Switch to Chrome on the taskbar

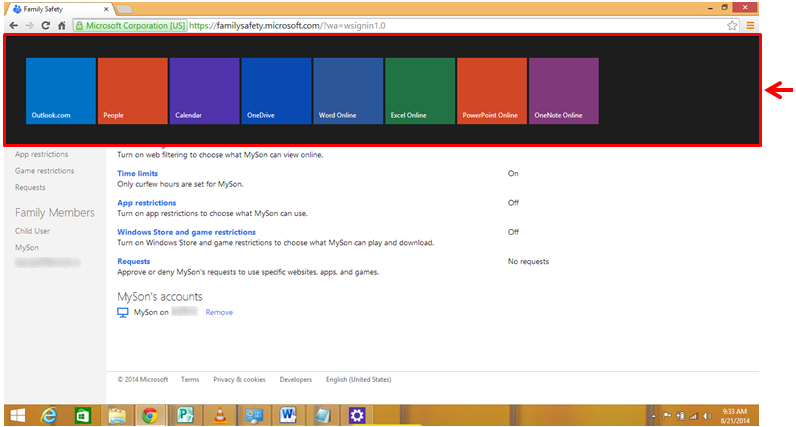click(x=150, y=415)
